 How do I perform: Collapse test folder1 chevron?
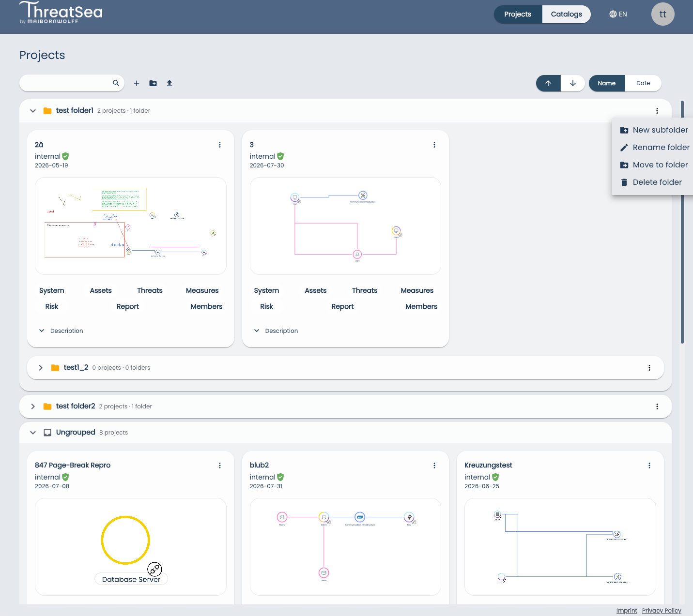[33, 111]
